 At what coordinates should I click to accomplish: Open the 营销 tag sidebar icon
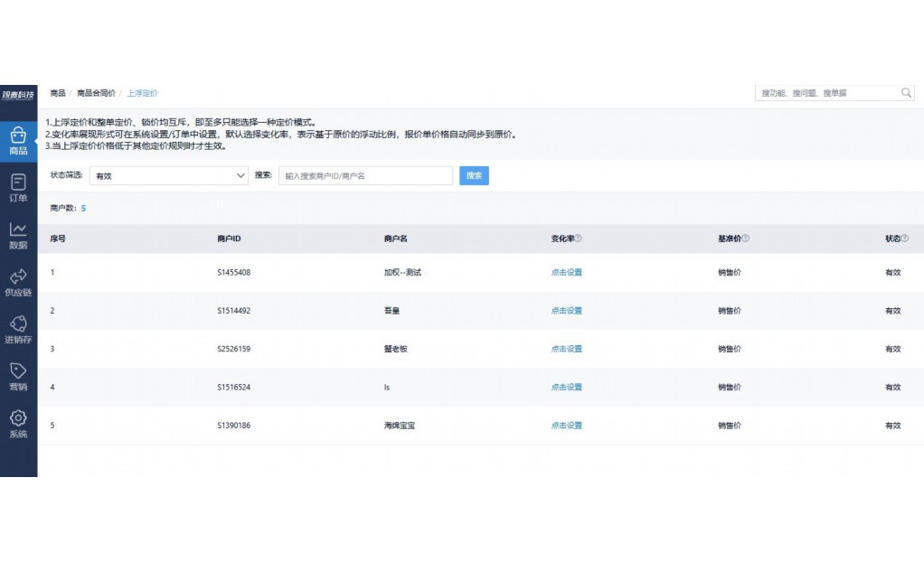click(x=18, y=377)
